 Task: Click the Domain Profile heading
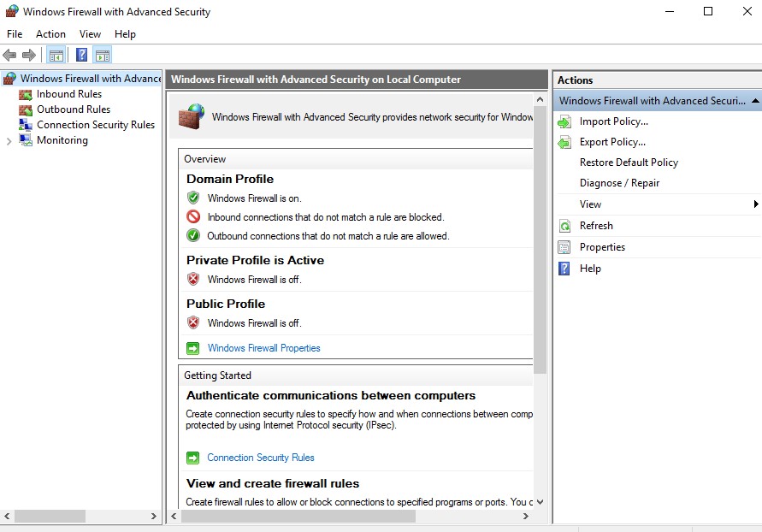(230, 179)
